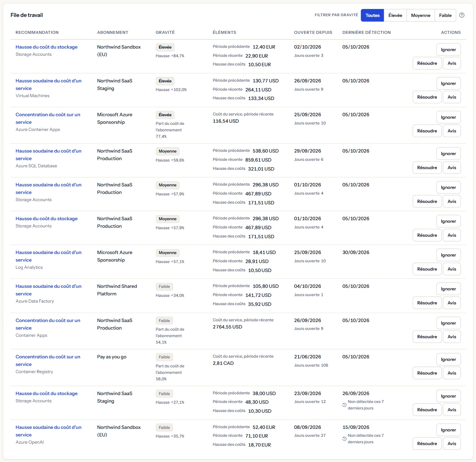The image size is (476, 462).
Task: Click the Recommandation column header
Action: coord(37,32)
